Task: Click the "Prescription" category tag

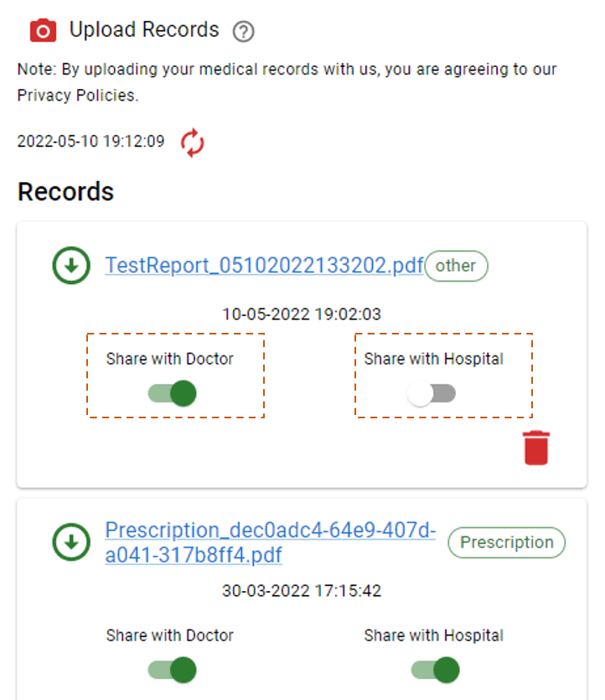Action: coord(506,542)
